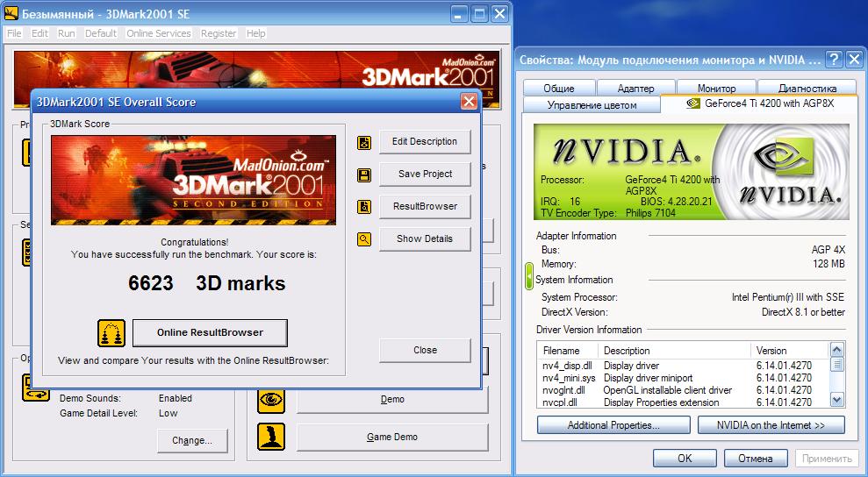Click the ResultBrowser document icon
Image resolution: width=868 pixels, height=477 pixels.
pos(364,207)
